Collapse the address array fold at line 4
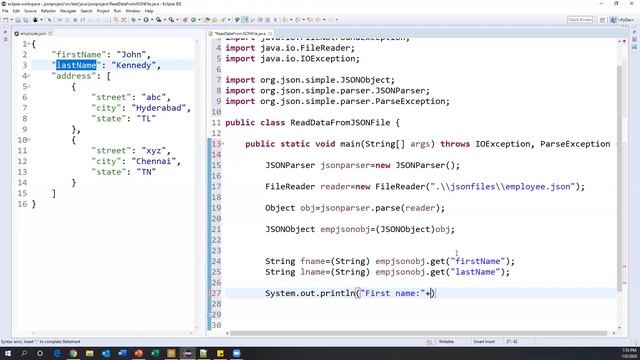 click(x=29, y=76)
